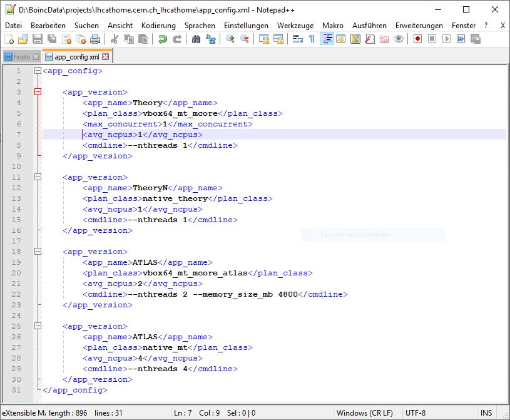This screenshot has width=510, height=420.
Task: Open the Fenster menu
Action: 464,26
